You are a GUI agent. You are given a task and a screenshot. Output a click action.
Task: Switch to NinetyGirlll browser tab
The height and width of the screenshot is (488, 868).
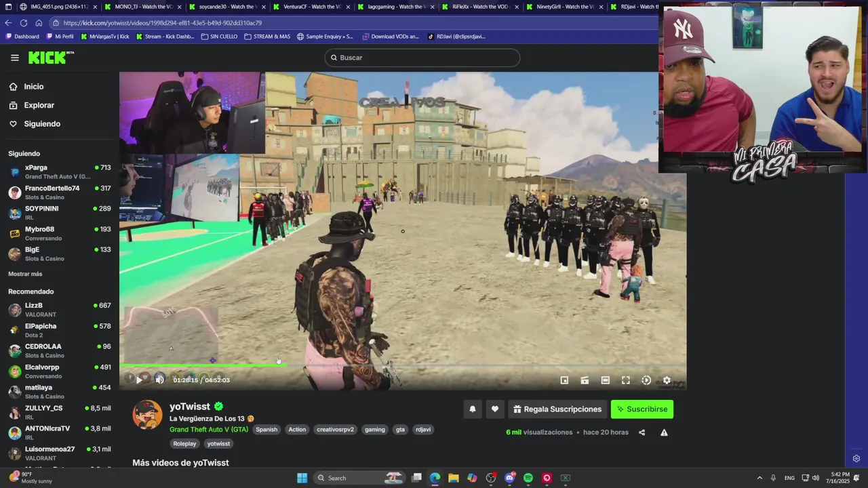coord(564,7)
